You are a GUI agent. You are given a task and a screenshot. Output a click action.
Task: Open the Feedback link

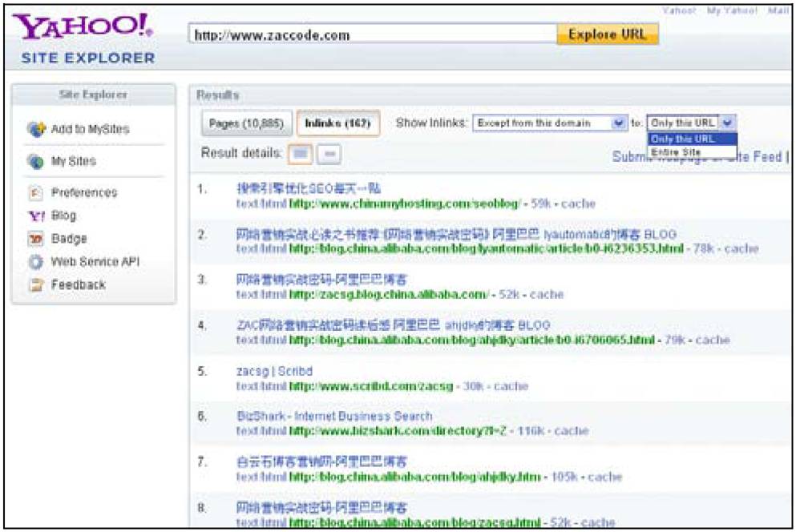(79, 284)
